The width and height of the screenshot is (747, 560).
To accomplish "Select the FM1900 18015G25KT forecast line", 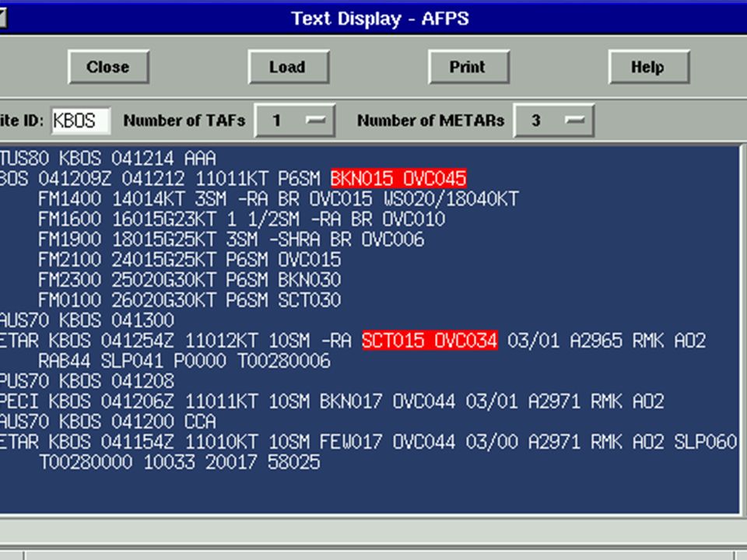I will click(231, 240).
